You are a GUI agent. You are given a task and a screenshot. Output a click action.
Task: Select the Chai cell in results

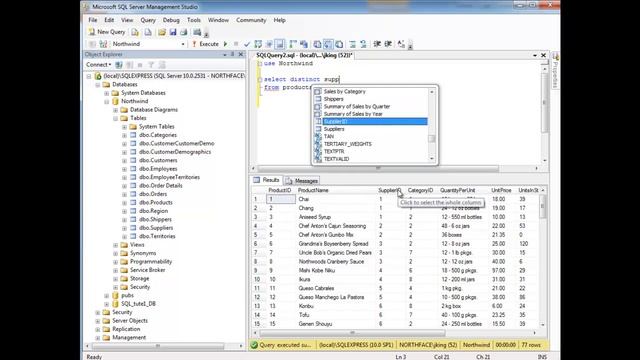tap(336, 199)
